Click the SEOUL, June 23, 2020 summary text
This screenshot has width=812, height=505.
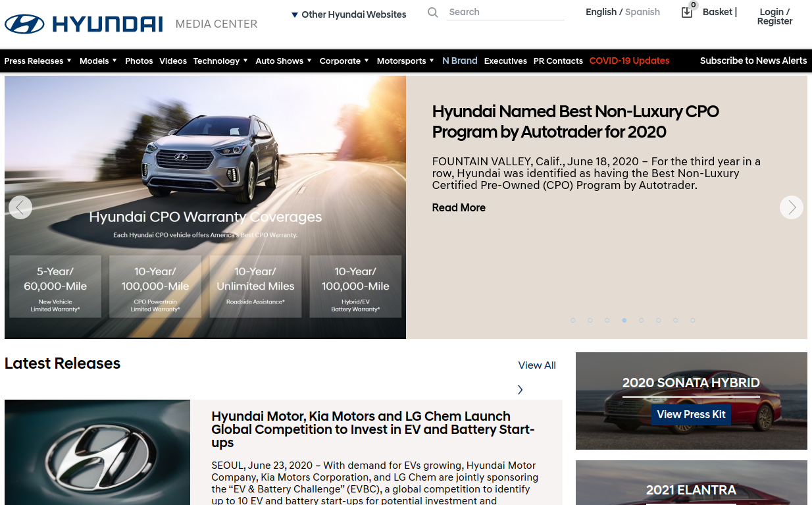[x=375, y=483]
